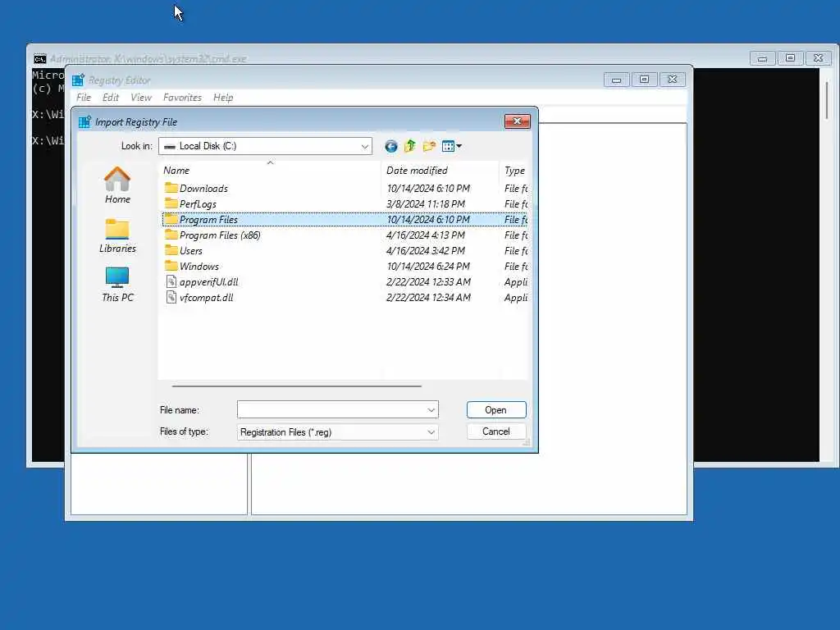Screen dimensions: 840x630
Task: Click the cmd.exe window title icon
Action: pos(39,58)
